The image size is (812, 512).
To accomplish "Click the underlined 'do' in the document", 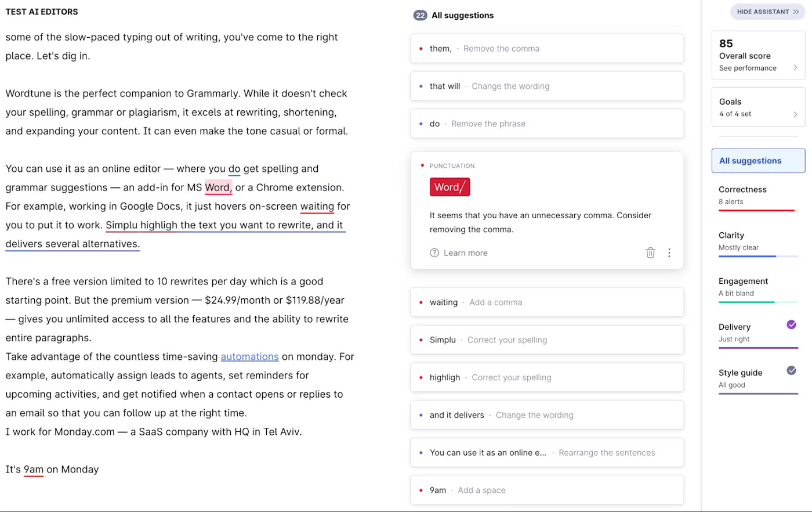I will (x=234, y=169).
